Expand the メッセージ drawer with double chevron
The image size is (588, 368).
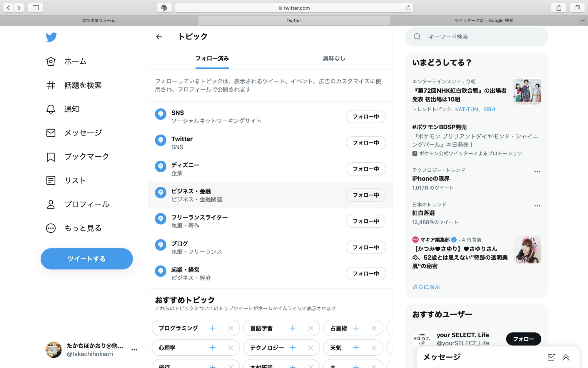click(x=566, y=357)
